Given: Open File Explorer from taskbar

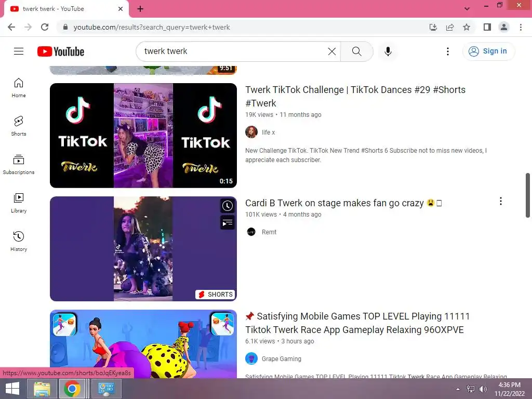Looking at the screenshot, I should 42,389.
